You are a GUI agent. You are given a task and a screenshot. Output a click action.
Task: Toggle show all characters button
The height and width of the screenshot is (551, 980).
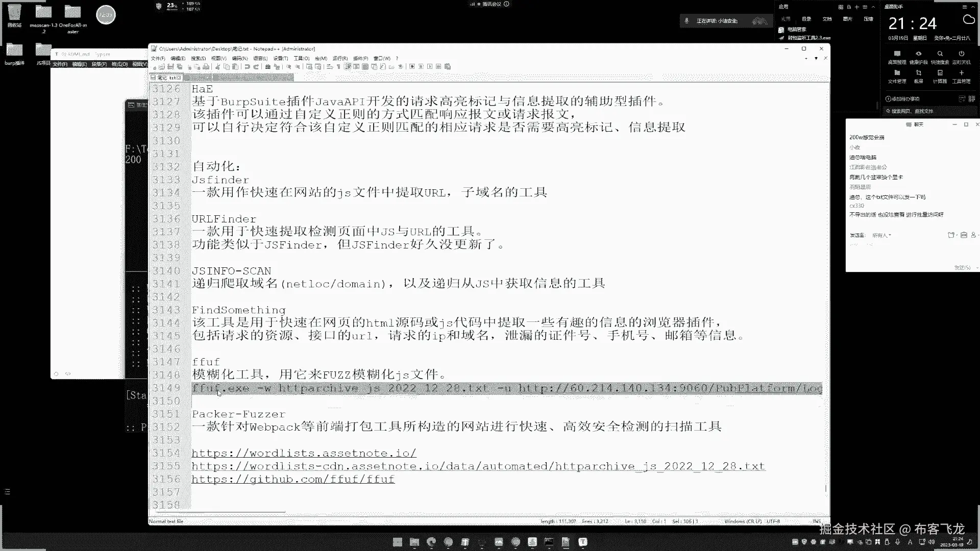[338, 67]
